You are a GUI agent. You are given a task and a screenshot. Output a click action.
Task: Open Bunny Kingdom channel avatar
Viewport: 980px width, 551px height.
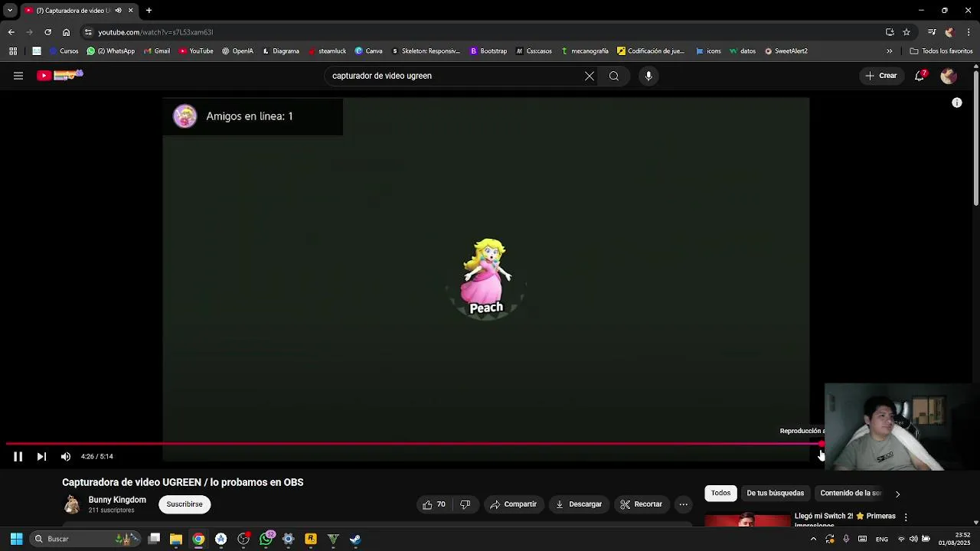click(x=72, y=504)
